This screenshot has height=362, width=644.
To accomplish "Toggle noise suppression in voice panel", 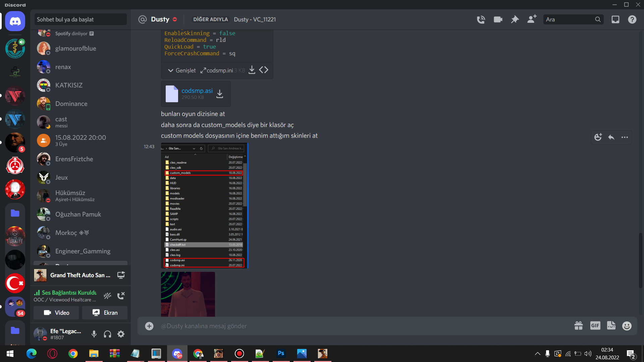I will click(x=107, y=295).
